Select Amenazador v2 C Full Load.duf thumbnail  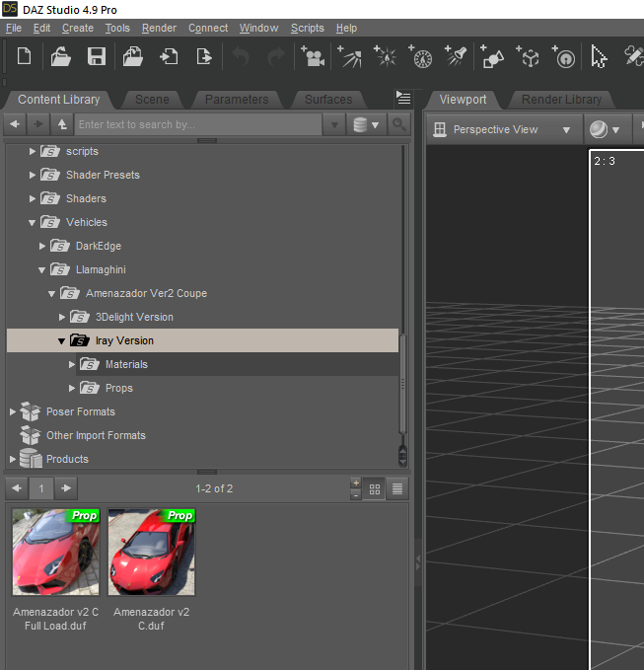point(55,552)
